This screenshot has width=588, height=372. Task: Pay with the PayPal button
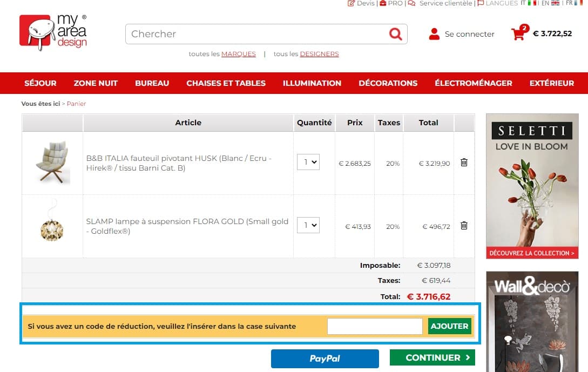pyautogui.click(x=325, y=358)
